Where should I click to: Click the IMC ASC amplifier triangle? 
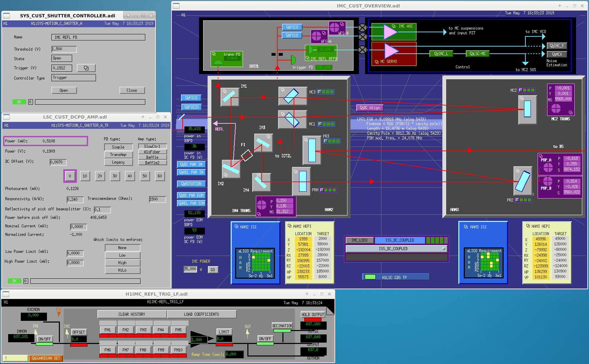point(390,32)
